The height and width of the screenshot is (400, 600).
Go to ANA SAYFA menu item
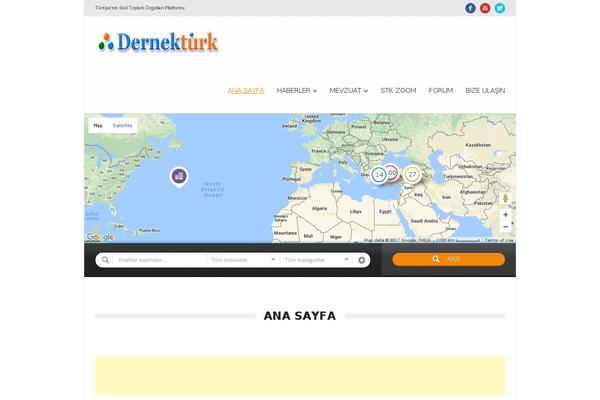tap(246, 91)
